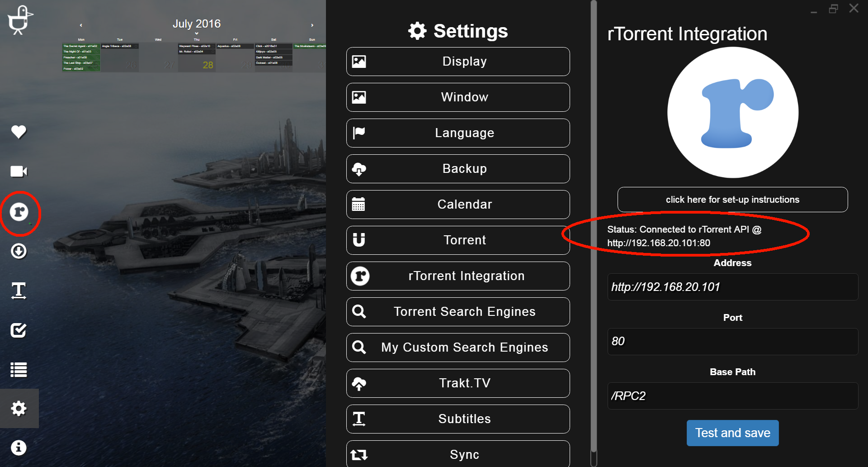Viewport: 868px width, 467px height.
Task: Open the Torrent Search Engines settings
Action: (x=458, y=312)
